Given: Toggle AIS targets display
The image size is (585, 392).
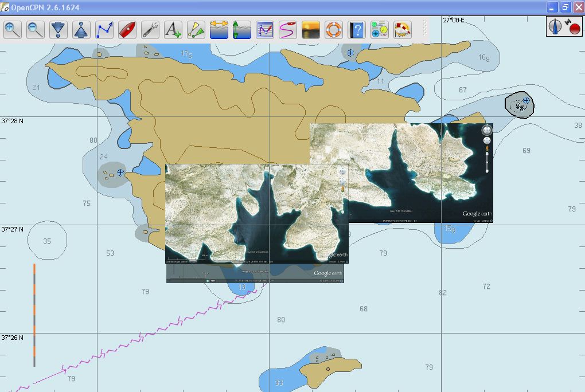Looking at the screenshot, I should [x=196, y=30].
